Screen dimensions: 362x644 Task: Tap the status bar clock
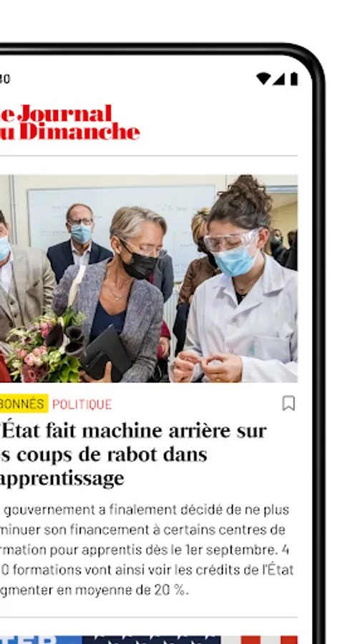tap(5, 79)
